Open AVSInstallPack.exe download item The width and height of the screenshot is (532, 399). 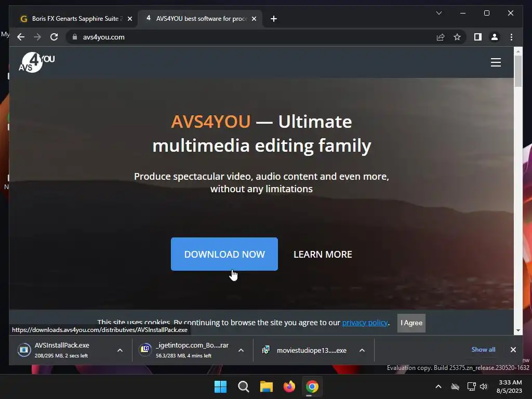62,350
